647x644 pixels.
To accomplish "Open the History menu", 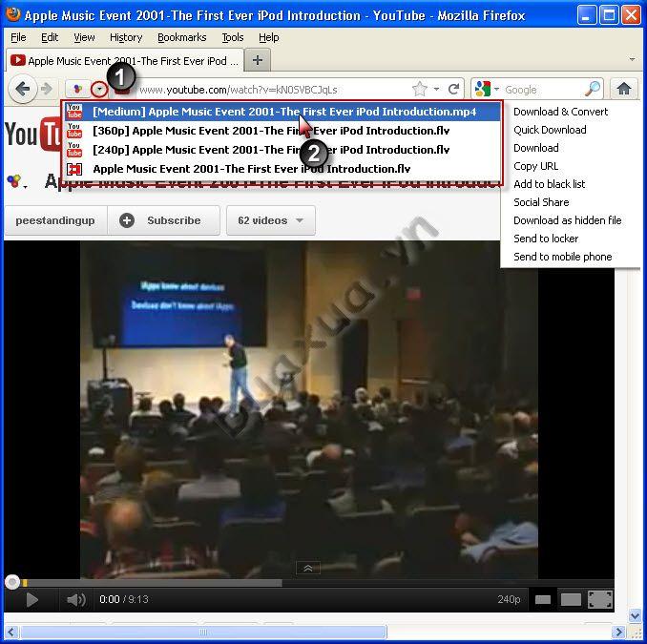I will 126,37.
